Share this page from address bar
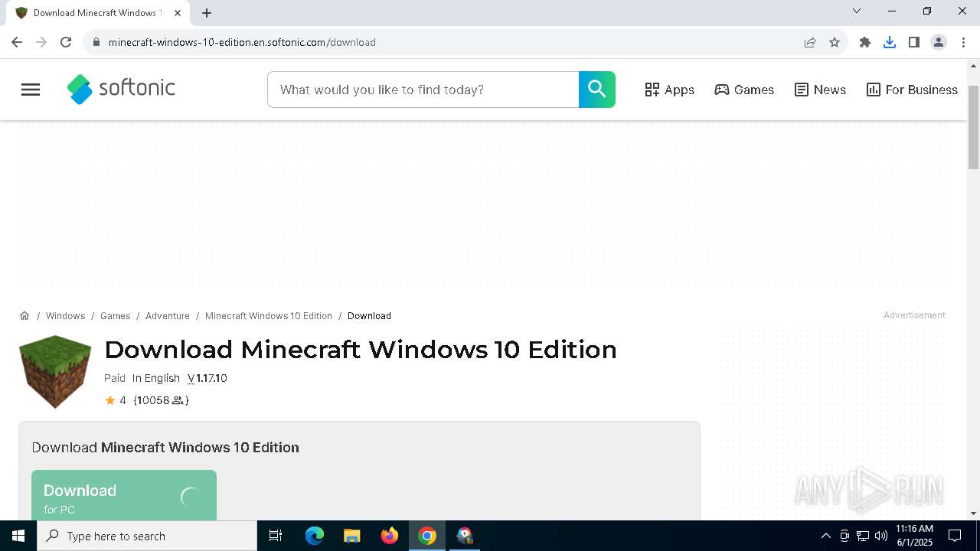Image resolution: width=980 pixels, height=551 pixels. tap(810, 42)
